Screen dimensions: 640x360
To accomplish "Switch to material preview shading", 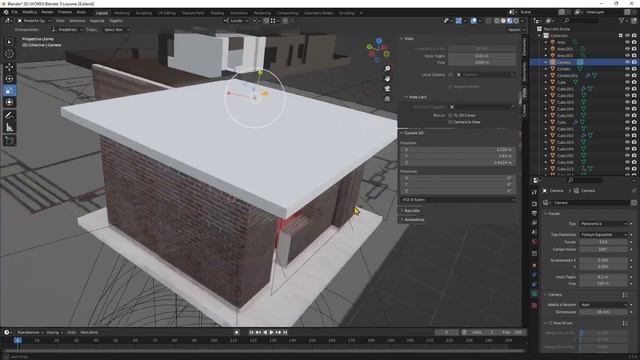I will click(510, 20).
